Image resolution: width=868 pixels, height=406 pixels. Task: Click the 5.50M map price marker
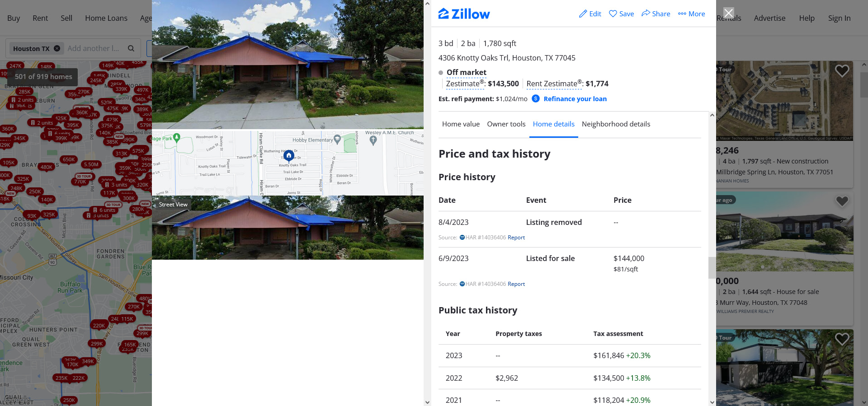point(91,165)
